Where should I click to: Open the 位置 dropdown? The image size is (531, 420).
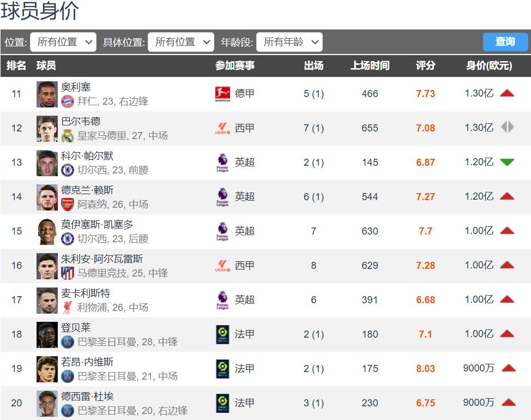[63, 42]
